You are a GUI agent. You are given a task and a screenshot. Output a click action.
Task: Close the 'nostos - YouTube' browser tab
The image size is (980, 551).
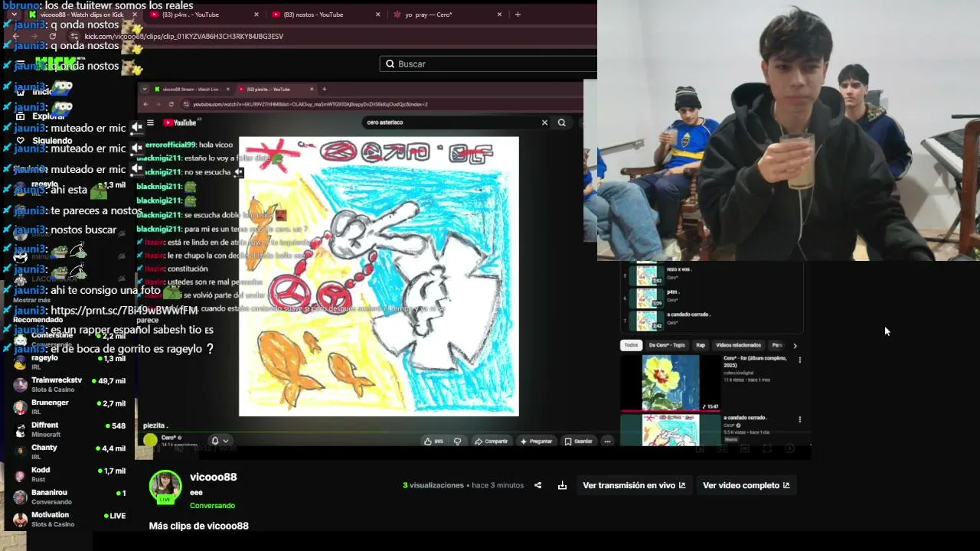(377, 15)
